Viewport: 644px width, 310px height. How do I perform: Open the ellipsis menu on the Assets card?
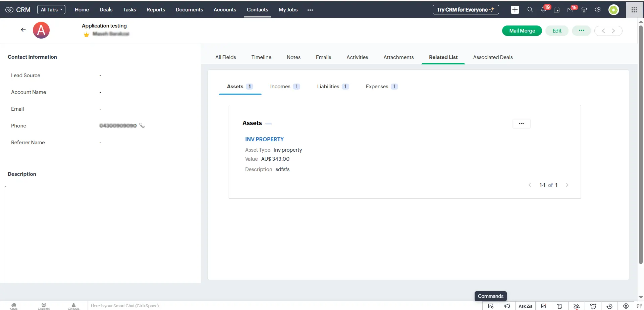point(521,123)
